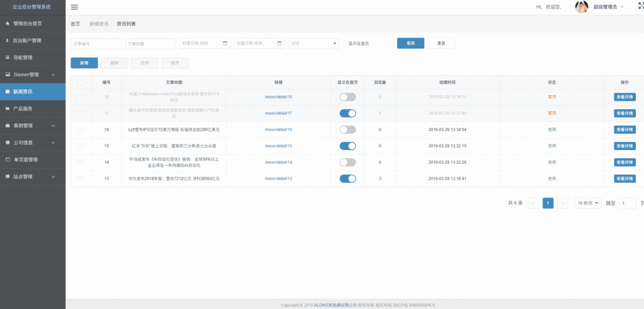Screen dimensions: 644x309
Task: Click the XLONG footer company link
Action: pyautogui.click(x=335, y=305)
